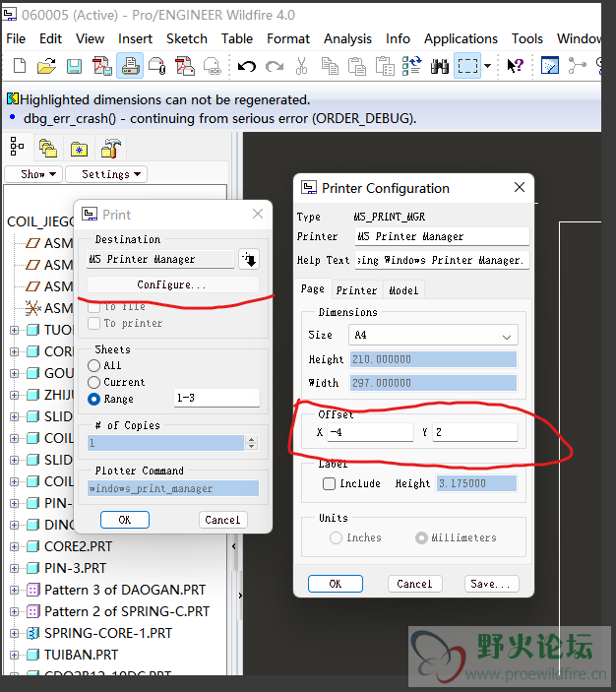Close the Printer Configuration dialog
616x692 pixels.
(x=520, y=188)
